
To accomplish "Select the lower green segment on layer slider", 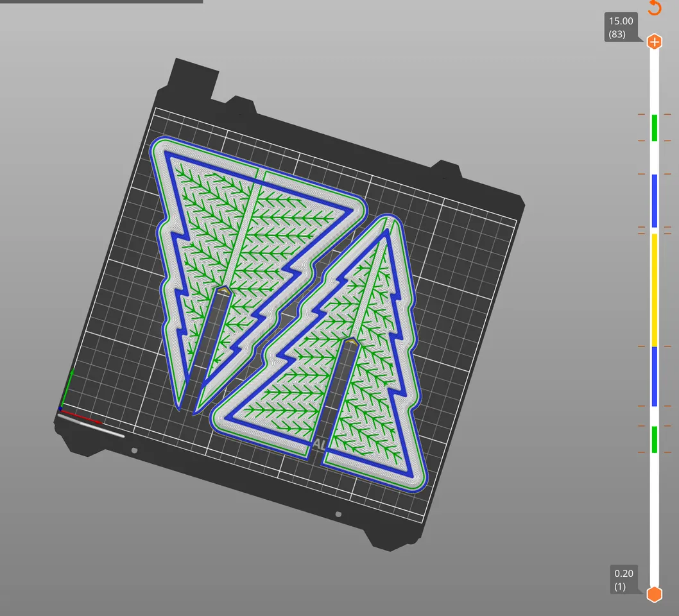I will pyautogui.click(x=655, y=439).
